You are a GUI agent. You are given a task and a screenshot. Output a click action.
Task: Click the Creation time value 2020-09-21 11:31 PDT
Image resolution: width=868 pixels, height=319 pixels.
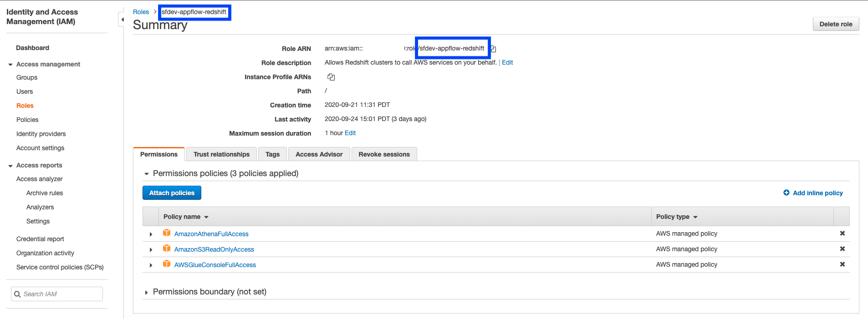(x=357, y=105)
